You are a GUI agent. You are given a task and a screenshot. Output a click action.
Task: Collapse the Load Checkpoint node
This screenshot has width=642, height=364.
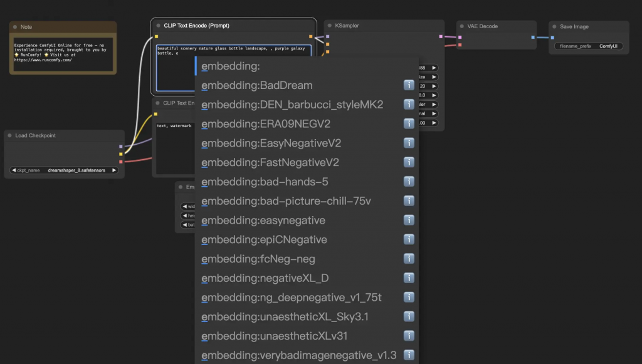click(10, 135)
